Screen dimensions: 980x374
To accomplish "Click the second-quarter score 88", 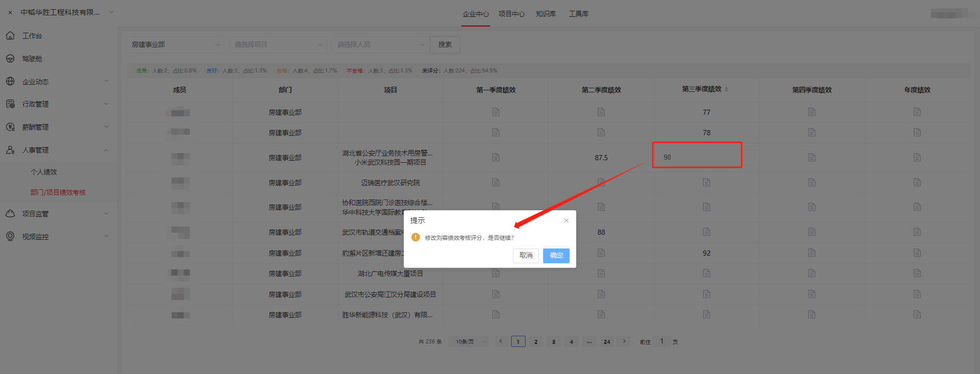I will tap(601, 232).
